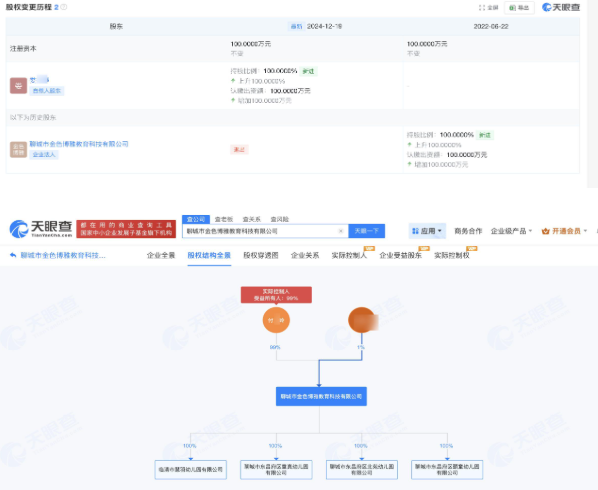The width and height of the screenshot is (598, 490).
Task: Click the red 实际控制人 label box
Action: coord(276,295)
